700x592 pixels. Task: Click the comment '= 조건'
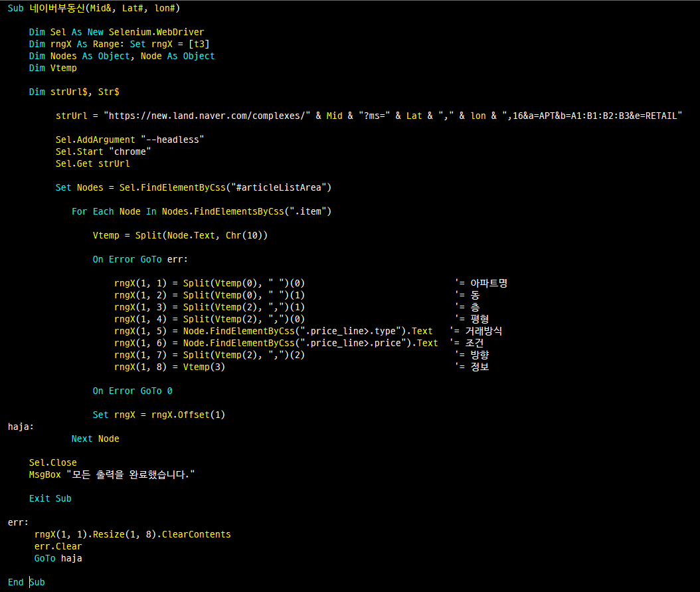click(x=466, y=343)
